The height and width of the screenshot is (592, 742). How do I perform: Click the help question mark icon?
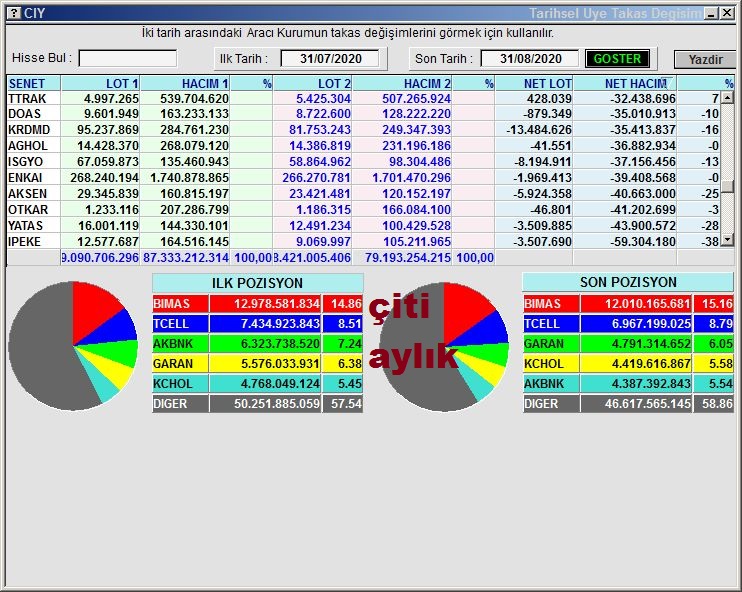pyautogui.click(x=15, y=13)
